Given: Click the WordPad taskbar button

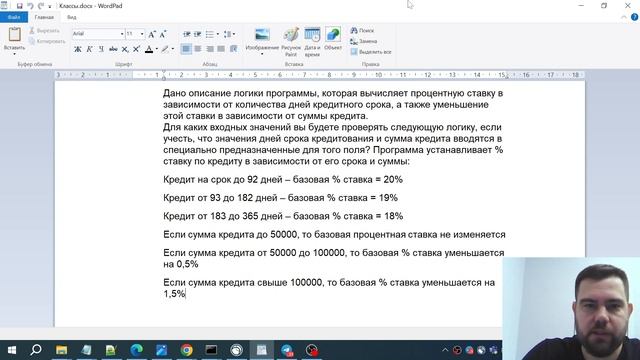Looking at the screenshot, I should (262, 350).
